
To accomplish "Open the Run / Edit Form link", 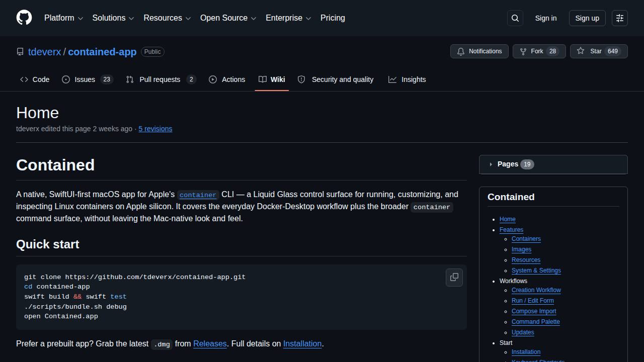I will pyautogui.click(x=533, y=301).
